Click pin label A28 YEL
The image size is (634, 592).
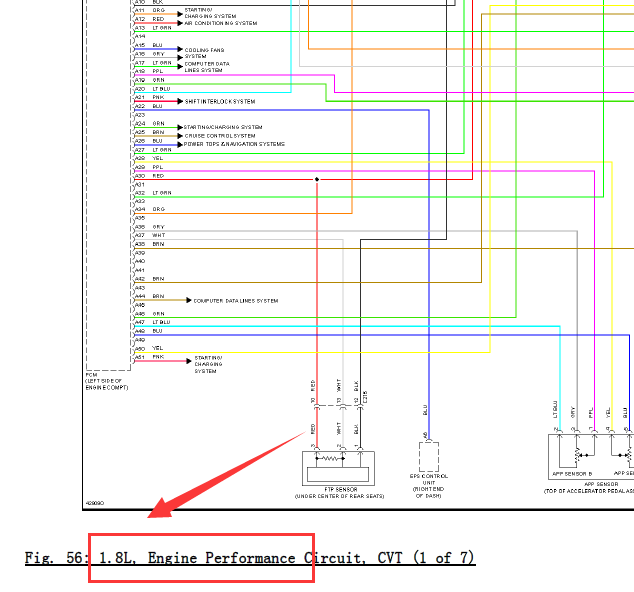[149, 158]
